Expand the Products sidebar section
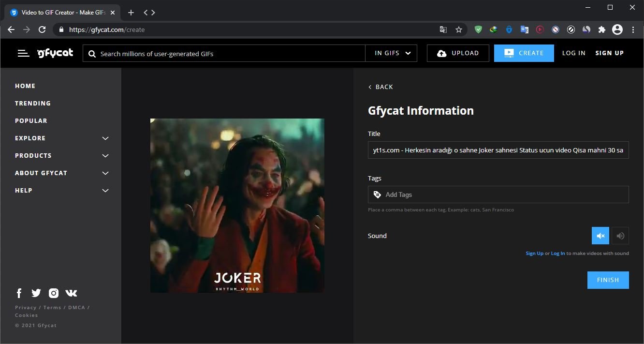 105,156
